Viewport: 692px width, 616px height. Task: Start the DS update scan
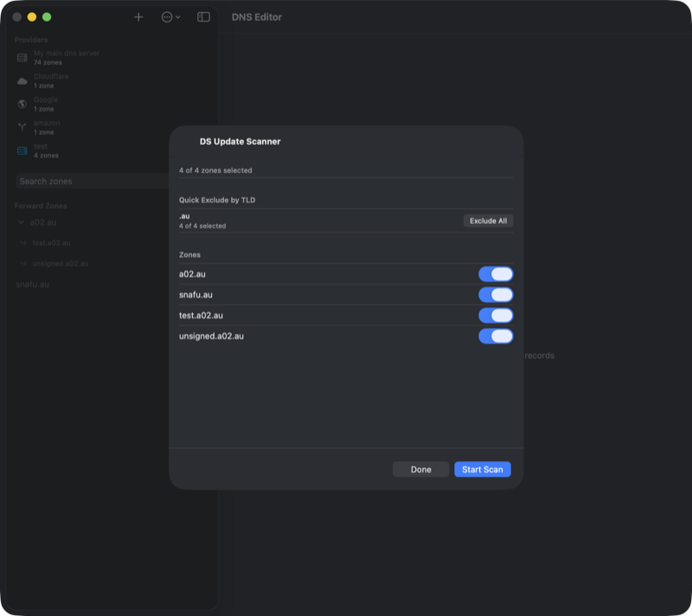click(483, 469)
